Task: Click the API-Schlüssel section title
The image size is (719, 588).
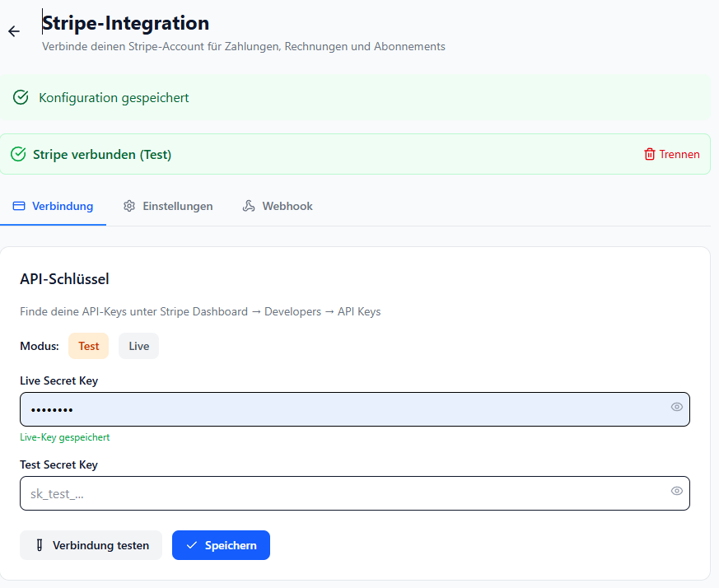Action: click(65, 279)
